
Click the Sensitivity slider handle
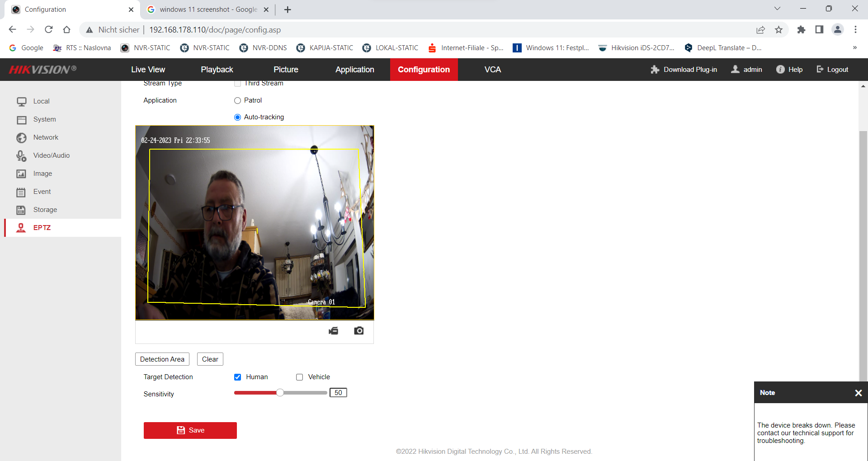click(280, 393)
